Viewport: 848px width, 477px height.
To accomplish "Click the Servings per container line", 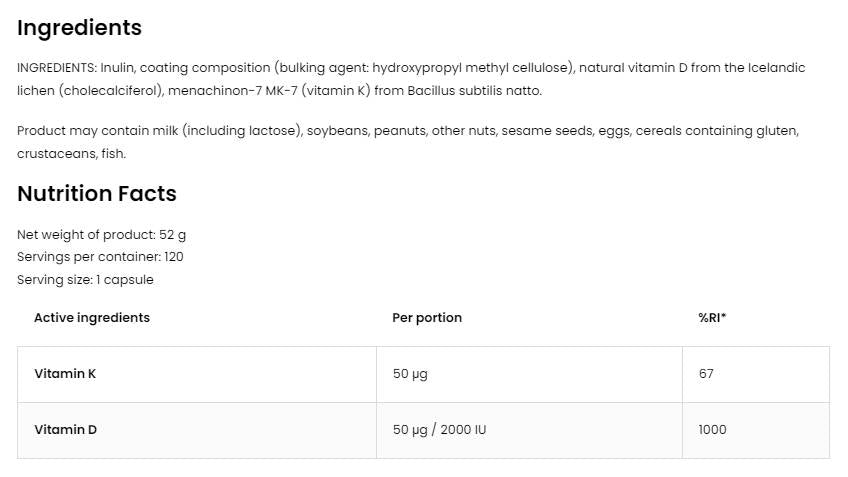I will coord(100,257).
